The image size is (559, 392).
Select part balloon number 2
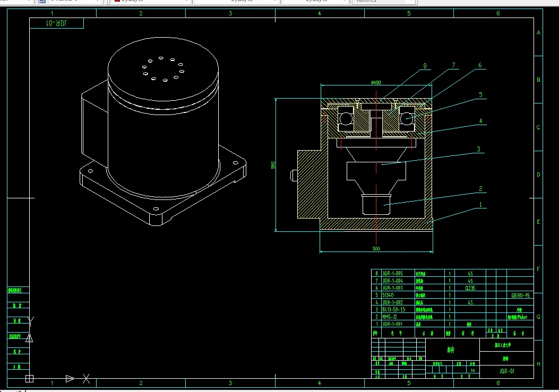click(x=480, y=189)
